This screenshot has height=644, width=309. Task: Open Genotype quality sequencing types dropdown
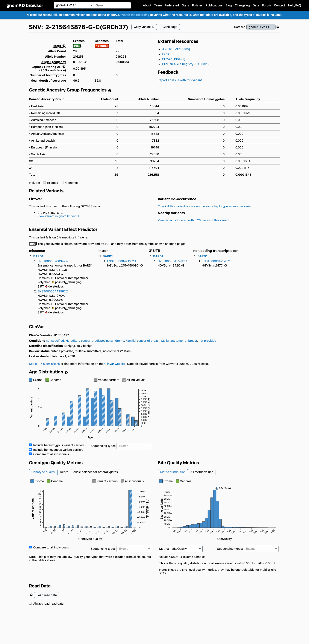click(134, 549)
